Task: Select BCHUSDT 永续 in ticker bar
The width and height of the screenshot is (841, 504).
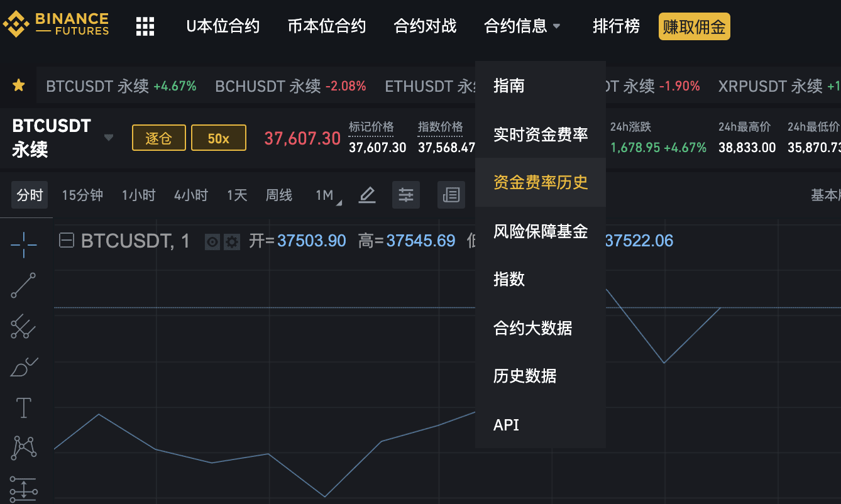Action: pos(290,86)
